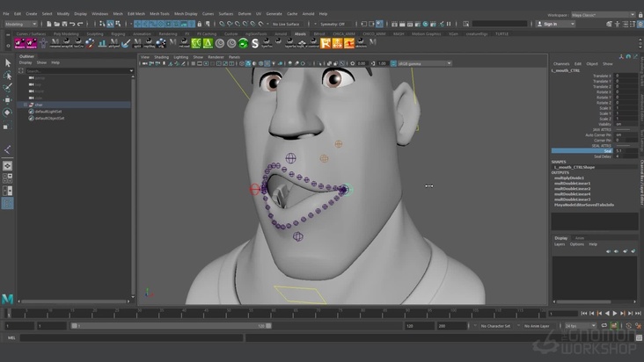This screenshot has height=362, width=644.
Task: Open the Mesh Tools menu
Action: pyautogui.click(x=159, y=14)
